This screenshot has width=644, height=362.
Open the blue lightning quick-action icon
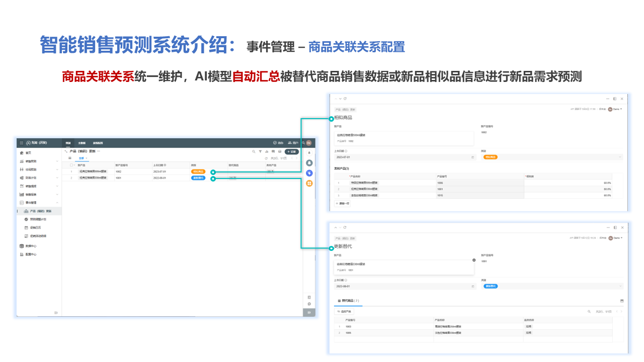(309, 173)
